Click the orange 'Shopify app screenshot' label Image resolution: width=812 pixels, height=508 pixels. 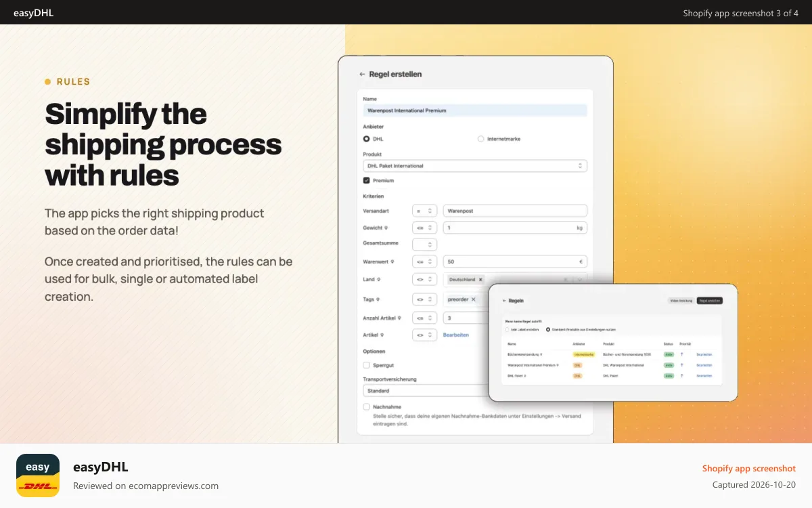tap(748, 468)
